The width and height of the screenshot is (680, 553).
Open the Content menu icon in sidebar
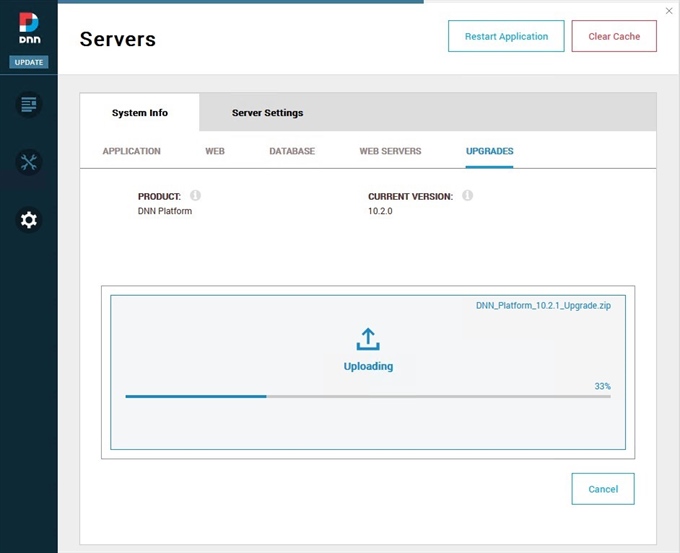(x=28, y=104)
